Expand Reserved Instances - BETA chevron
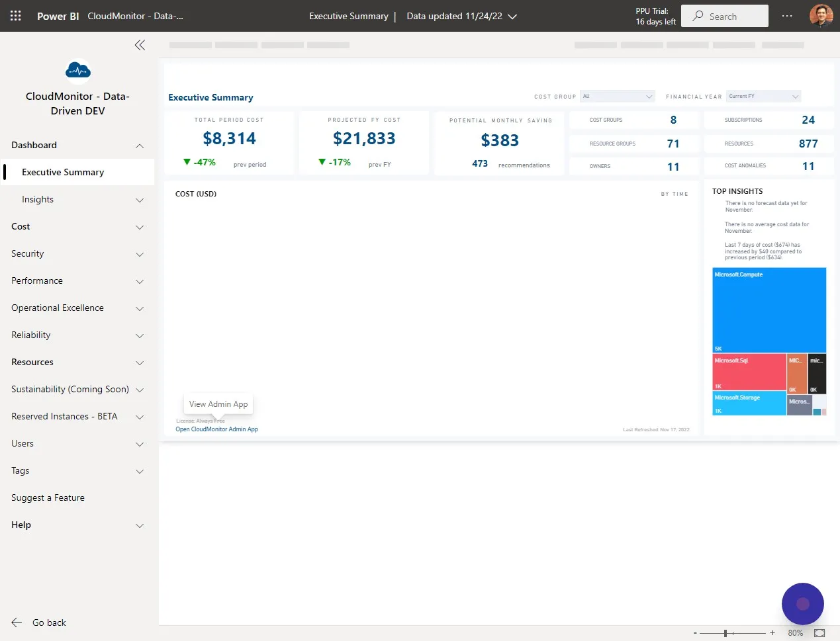 tap(140, 417)
